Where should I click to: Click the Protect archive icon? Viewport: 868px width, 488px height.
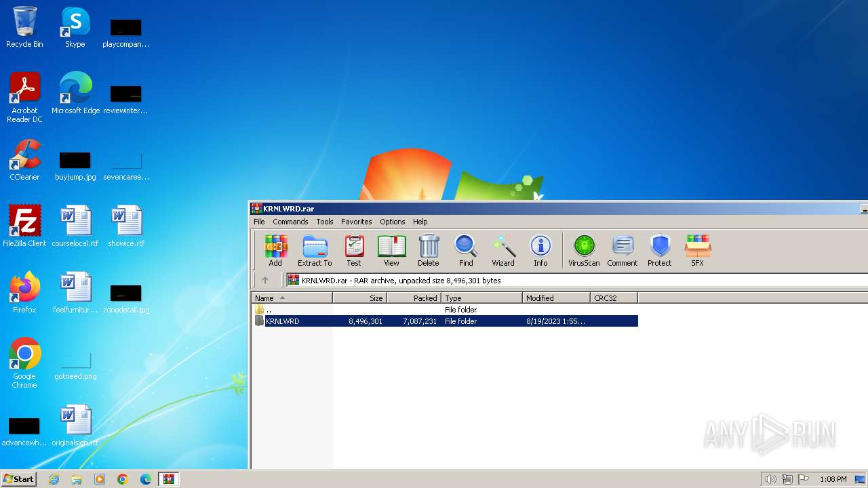[659, 251]
